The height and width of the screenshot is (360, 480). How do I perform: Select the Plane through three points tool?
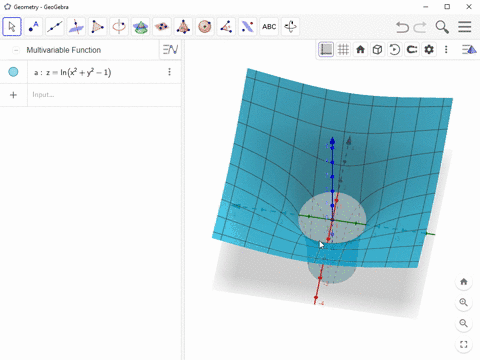point(162,27)
